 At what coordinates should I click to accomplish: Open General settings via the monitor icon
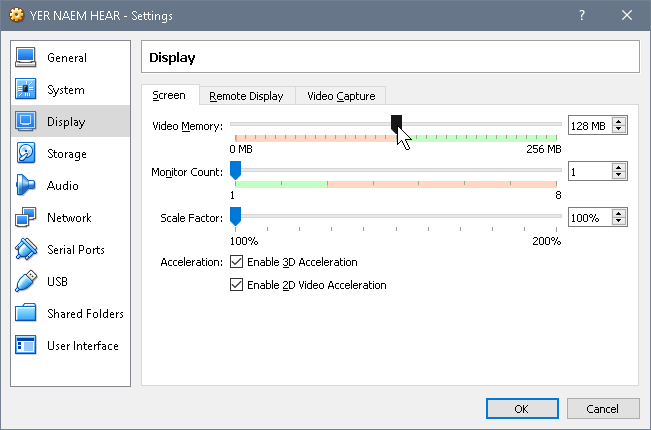pyautogui.click(x=26, y=57)
